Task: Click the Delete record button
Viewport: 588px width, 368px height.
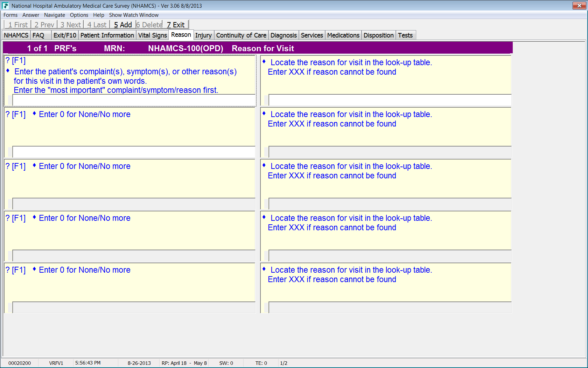Action: pos(149,25)
